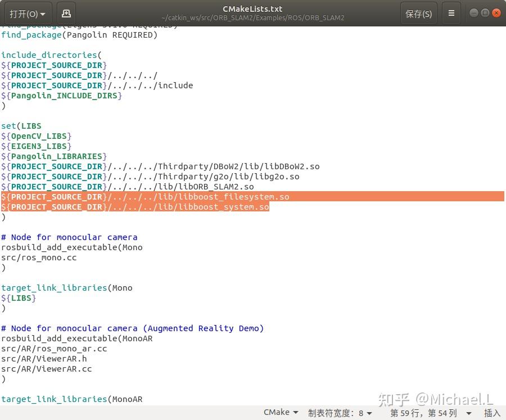Click the target_link_libraries(MonoAR line
The height and width of the screenshot is (420, 506).
pos(71,399)
